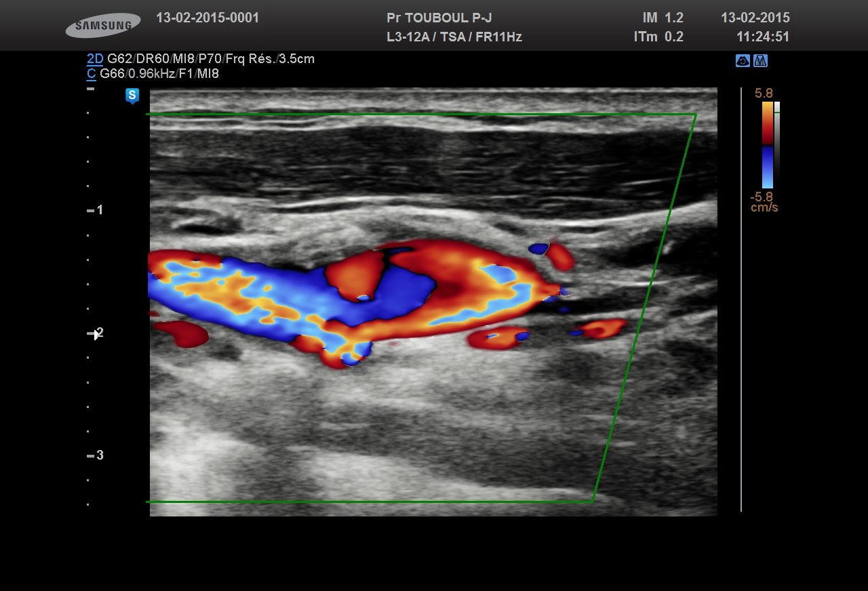The height and width of the screenshot is (591, 868).
Task: Click the color Doppler velocity scale bar
Action: pyautogui.click(x=767, y=144)
